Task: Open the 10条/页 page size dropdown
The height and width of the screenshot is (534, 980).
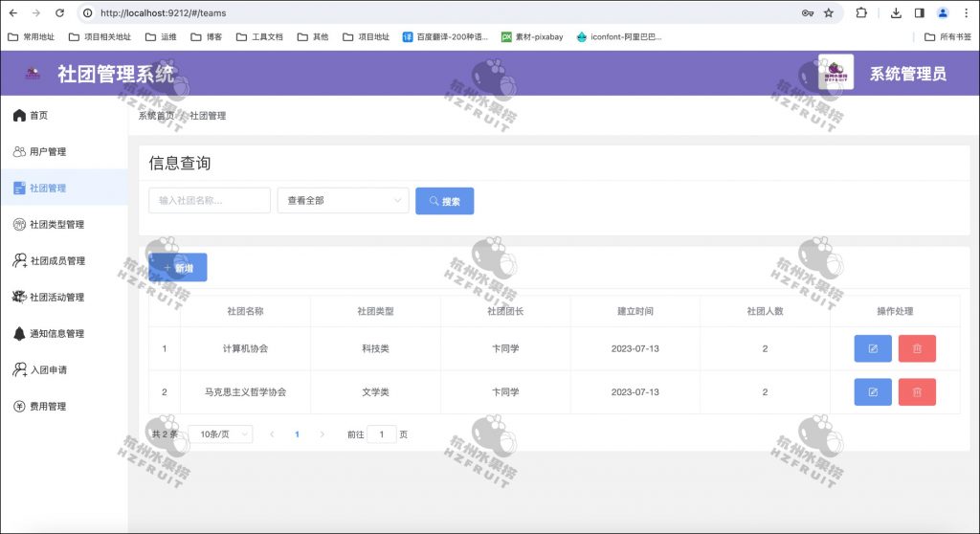Action: [x=221, y=434]
